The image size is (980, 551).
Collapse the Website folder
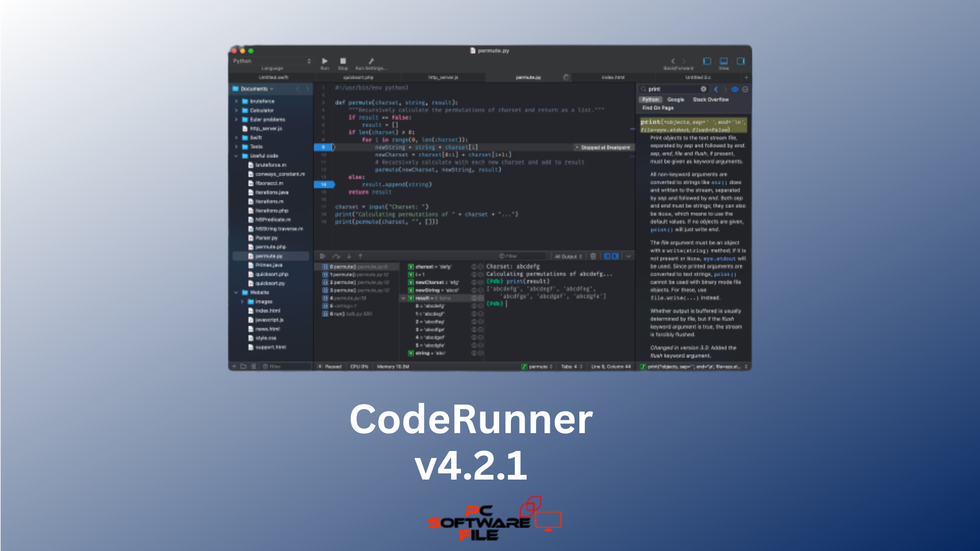pos(236,293)
